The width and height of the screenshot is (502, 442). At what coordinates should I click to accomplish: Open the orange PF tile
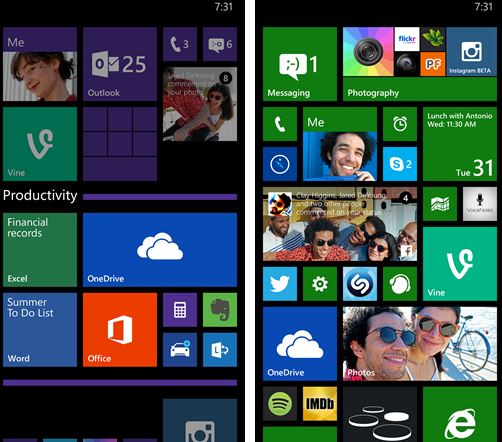[433, 64]
